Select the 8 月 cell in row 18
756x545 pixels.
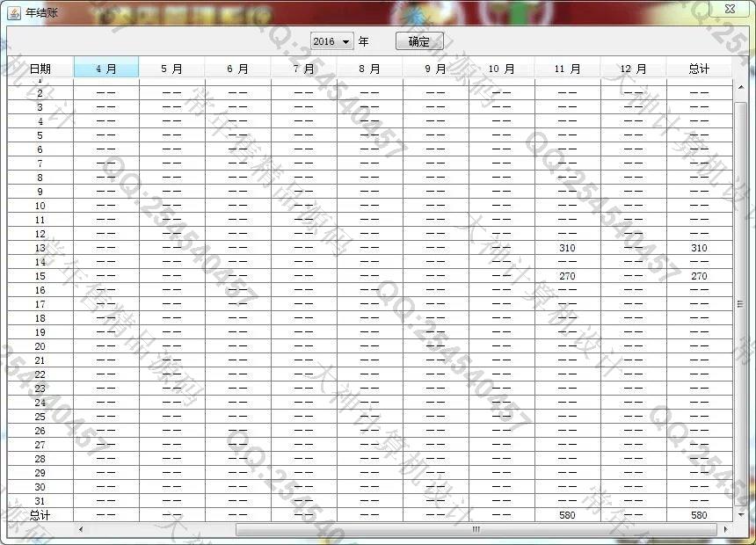coord(370,318)
